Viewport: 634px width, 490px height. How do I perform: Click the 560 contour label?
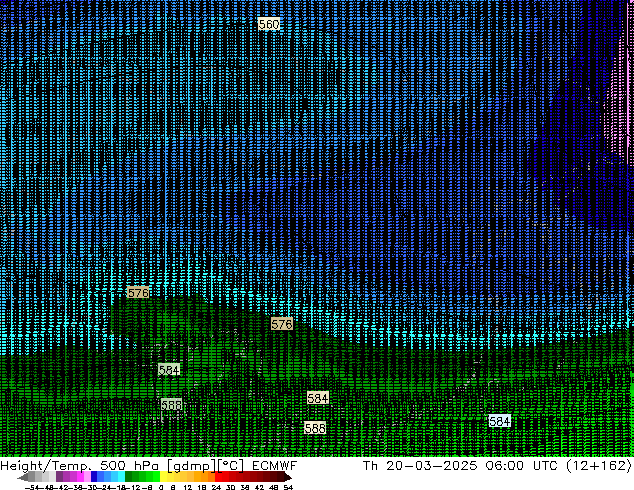[269, 24]
